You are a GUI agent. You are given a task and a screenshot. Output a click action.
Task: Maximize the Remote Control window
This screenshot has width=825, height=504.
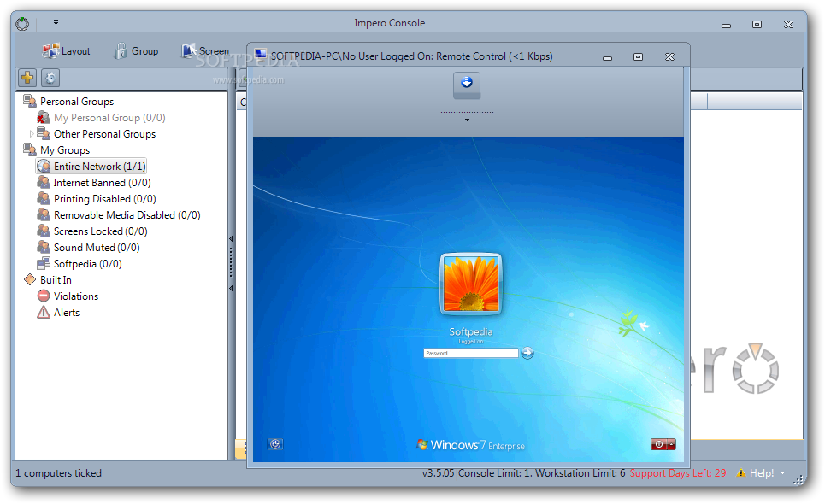coord(639,56)
